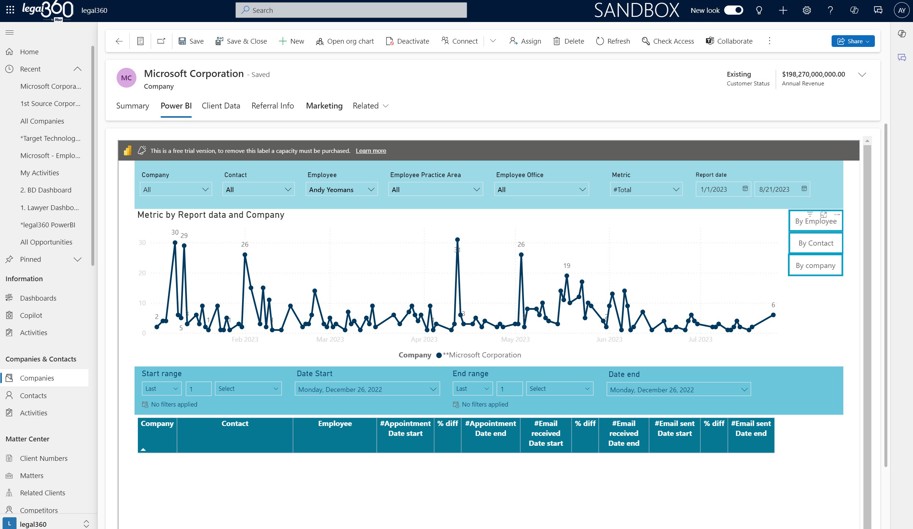Click Connect in command bar
Image resolution: width=913 pixels, height=529 pixels.
459,41
